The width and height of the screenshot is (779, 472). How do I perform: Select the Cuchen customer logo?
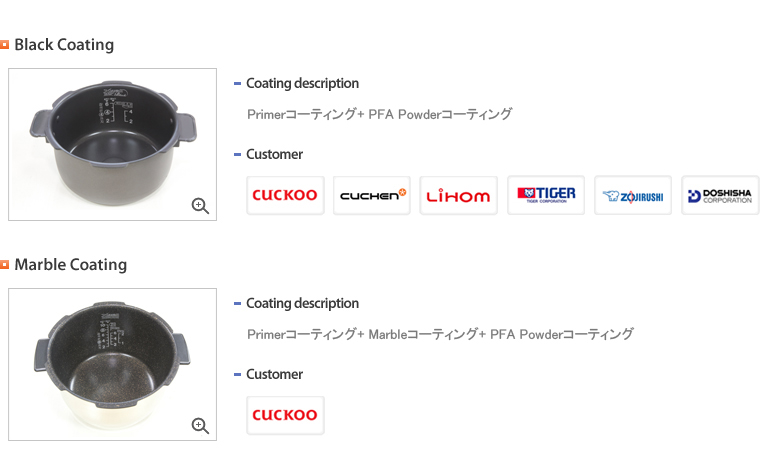click(372, 195)
